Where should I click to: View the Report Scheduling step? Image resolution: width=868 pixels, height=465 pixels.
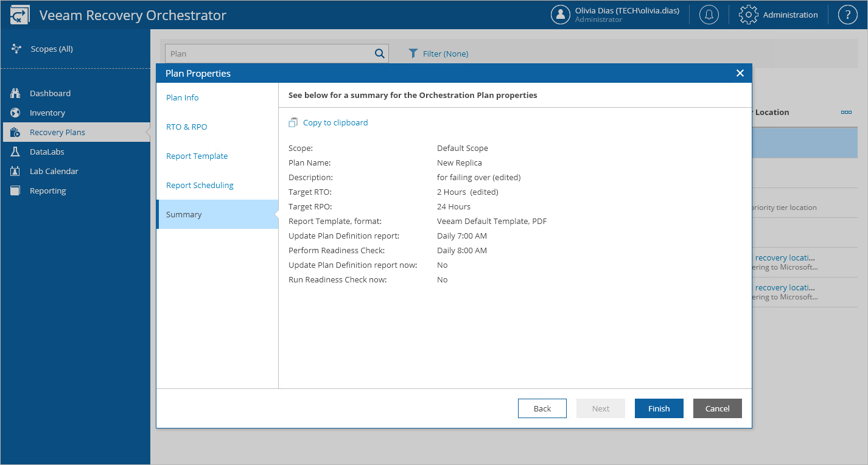click(199, 185)
